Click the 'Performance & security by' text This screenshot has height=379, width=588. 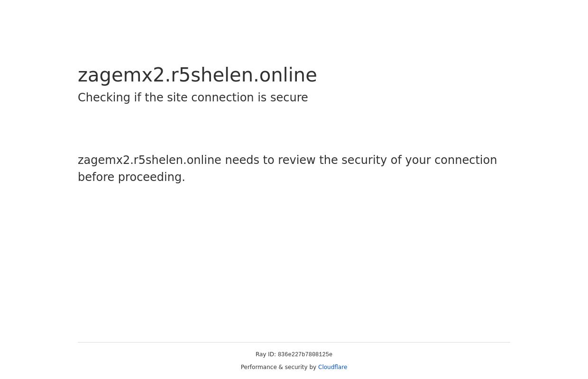(x=278, y=367)
